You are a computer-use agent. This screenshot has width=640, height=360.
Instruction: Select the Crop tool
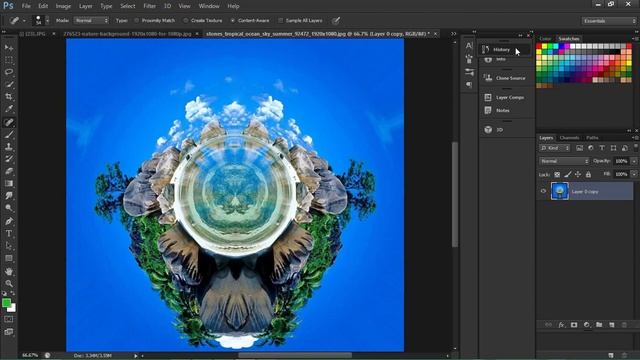9,97
